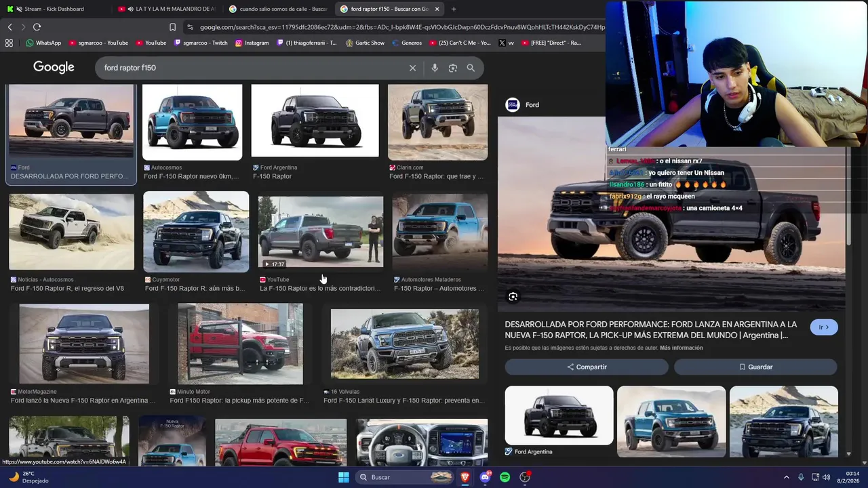This screenshot has height=488, width=868.
Task: Click the Ford source name atop preview panel
Action: (532, 105)
